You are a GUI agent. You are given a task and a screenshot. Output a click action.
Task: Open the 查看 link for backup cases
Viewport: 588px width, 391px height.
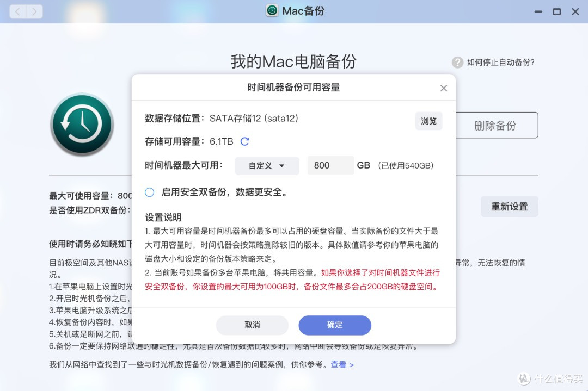338,365
